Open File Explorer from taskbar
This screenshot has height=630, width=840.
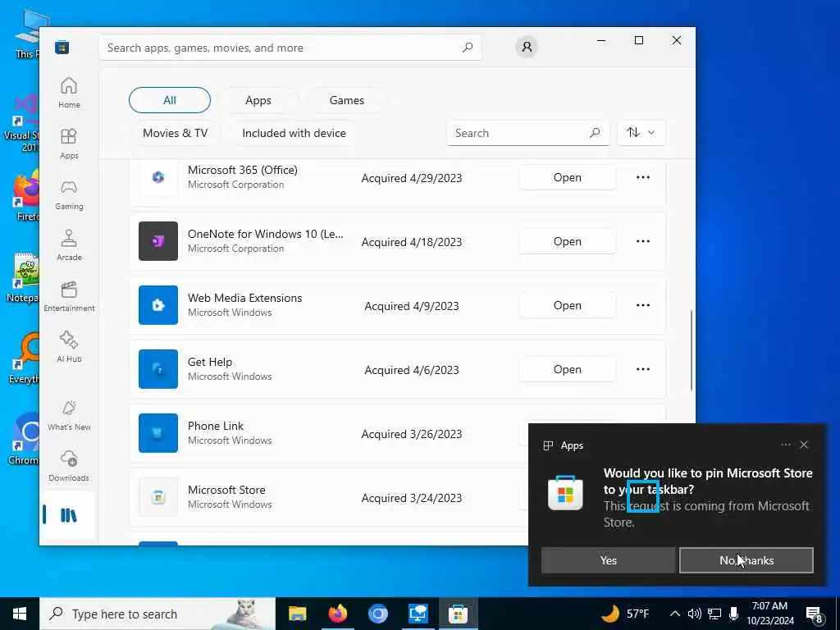pyautogui.click(x=297, y=614)
